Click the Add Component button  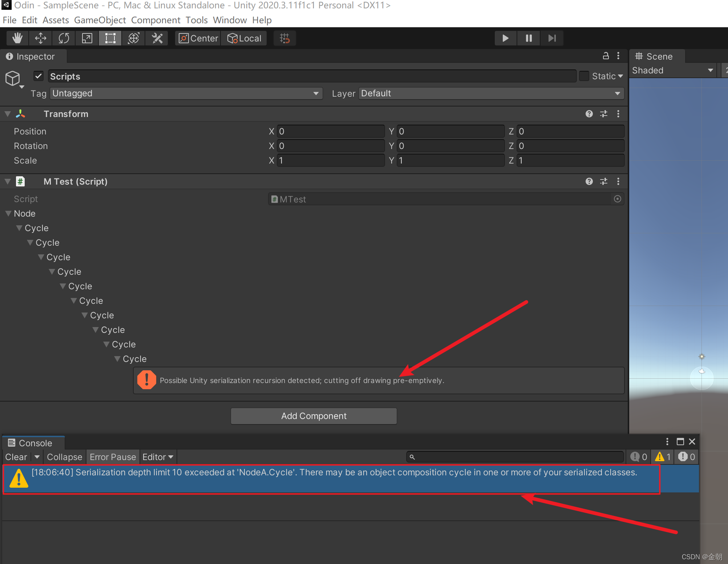point(316,415)
